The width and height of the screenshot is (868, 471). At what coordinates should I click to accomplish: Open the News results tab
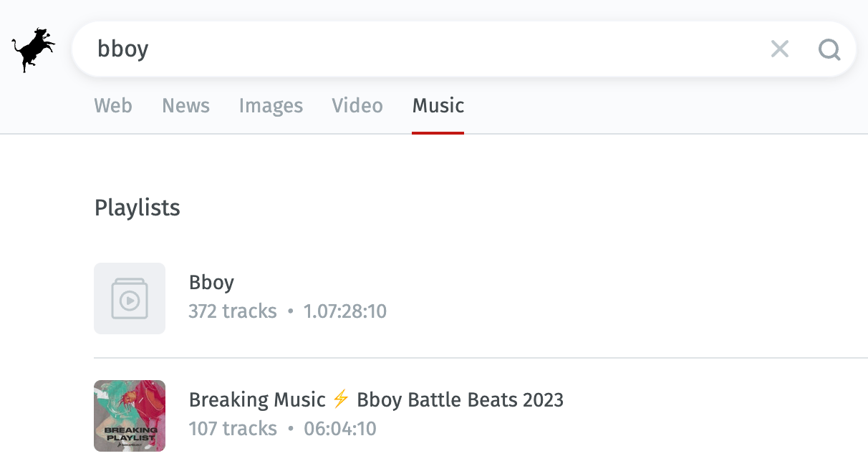pos(185,105)
